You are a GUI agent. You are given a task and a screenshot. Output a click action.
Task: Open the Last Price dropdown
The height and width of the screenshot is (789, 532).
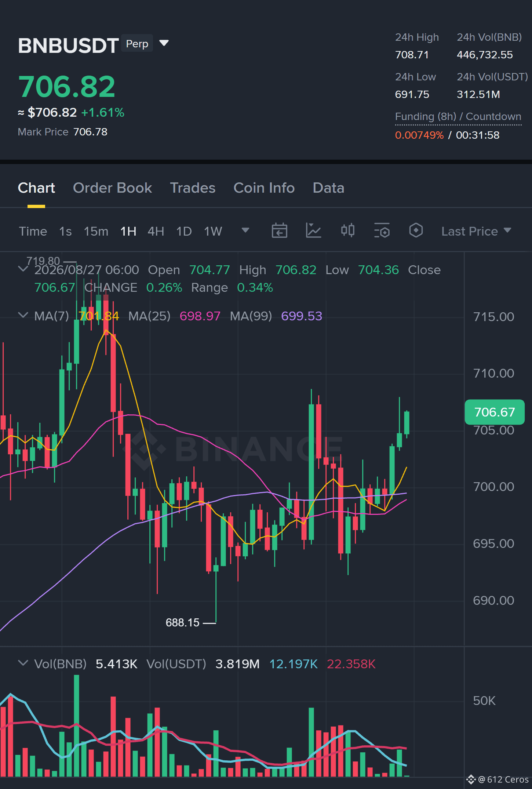[x=476, y=231]
